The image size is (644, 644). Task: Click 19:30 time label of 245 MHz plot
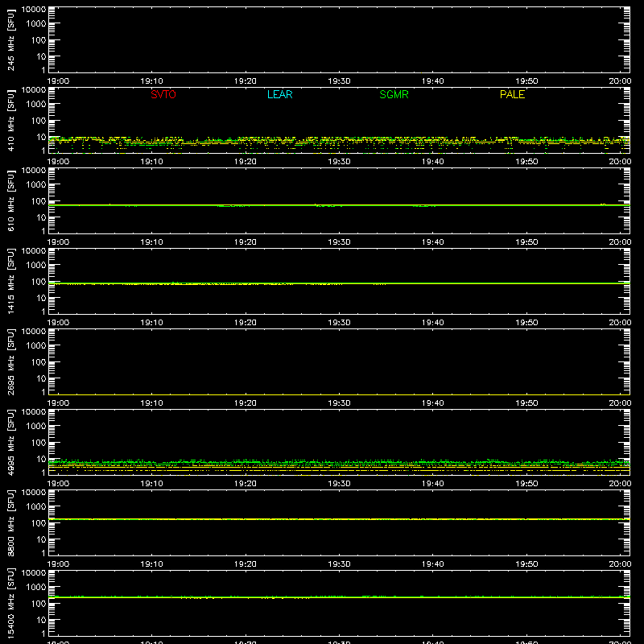point(339,81)
